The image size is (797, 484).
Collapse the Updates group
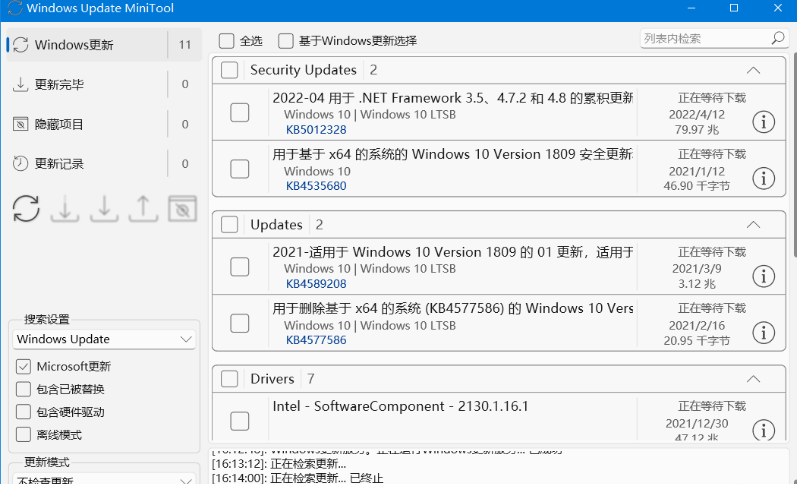[x=753, y=225]
